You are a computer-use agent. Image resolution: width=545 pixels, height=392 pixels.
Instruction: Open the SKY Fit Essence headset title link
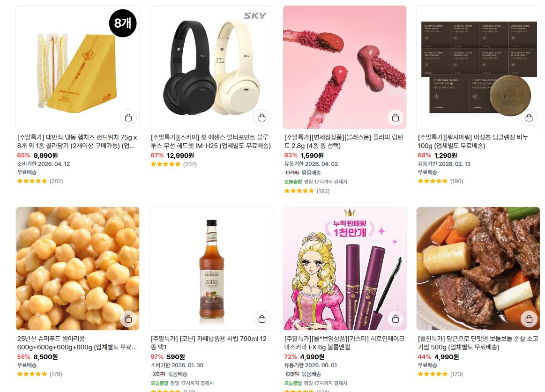point(210,141)
